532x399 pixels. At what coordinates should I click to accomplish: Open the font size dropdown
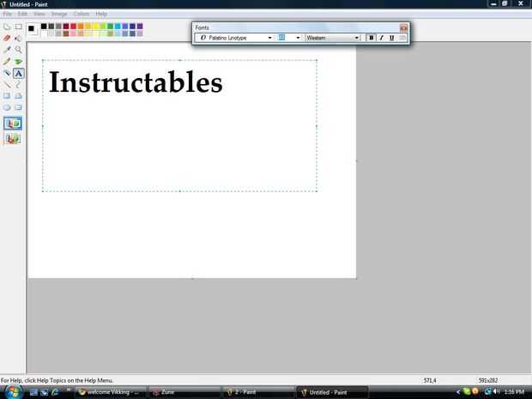click(298, 38)
